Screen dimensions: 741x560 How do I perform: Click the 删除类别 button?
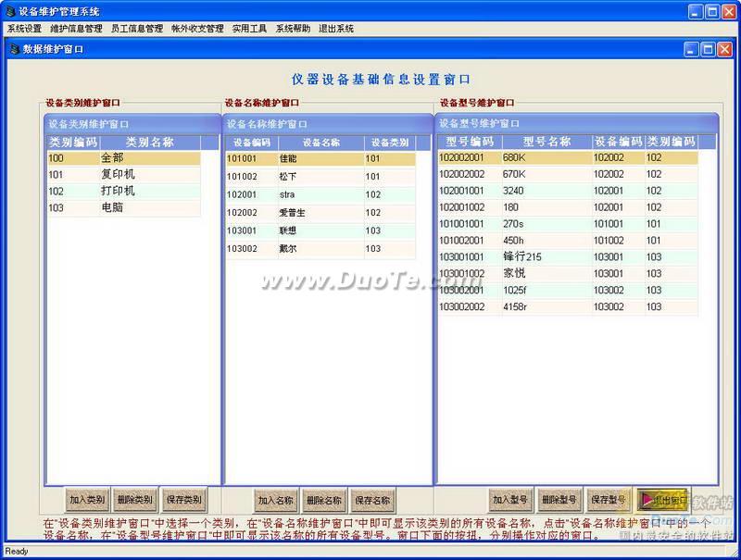pos(135,500)
